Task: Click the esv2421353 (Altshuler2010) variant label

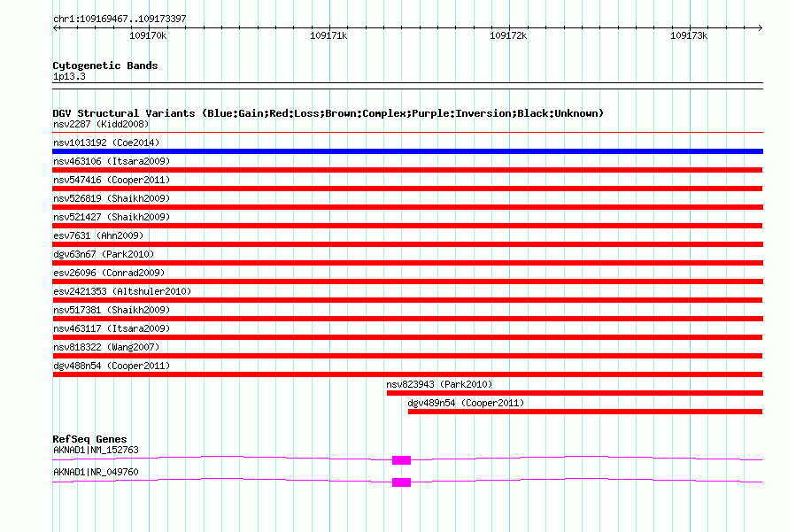Action: pos(122,291)
